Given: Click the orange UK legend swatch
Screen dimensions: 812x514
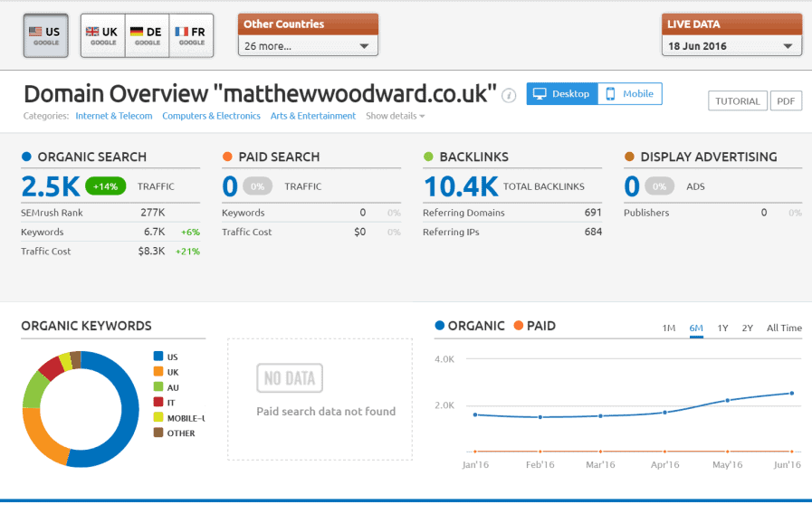Looking at the screenshot, I should (x=158, y=371).
